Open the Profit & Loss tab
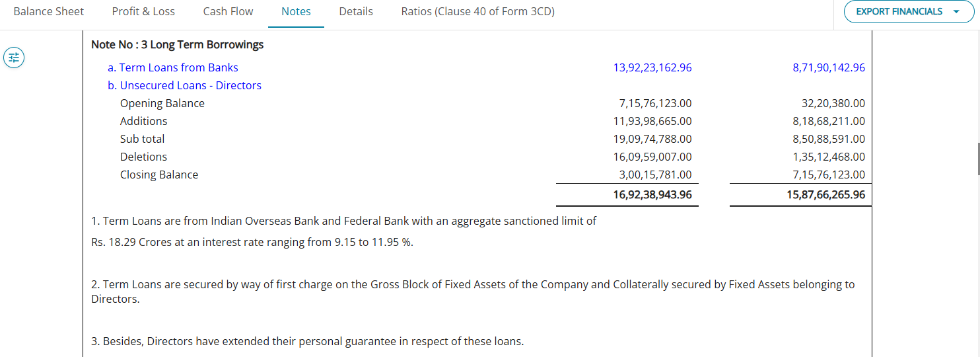This screenshot has height=357, width=980. (x=143, y=11)
